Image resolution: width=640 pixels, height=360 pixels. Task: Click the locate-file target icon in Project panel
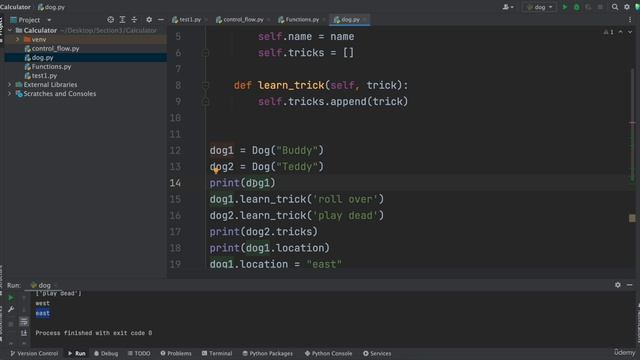click(111, 20)
